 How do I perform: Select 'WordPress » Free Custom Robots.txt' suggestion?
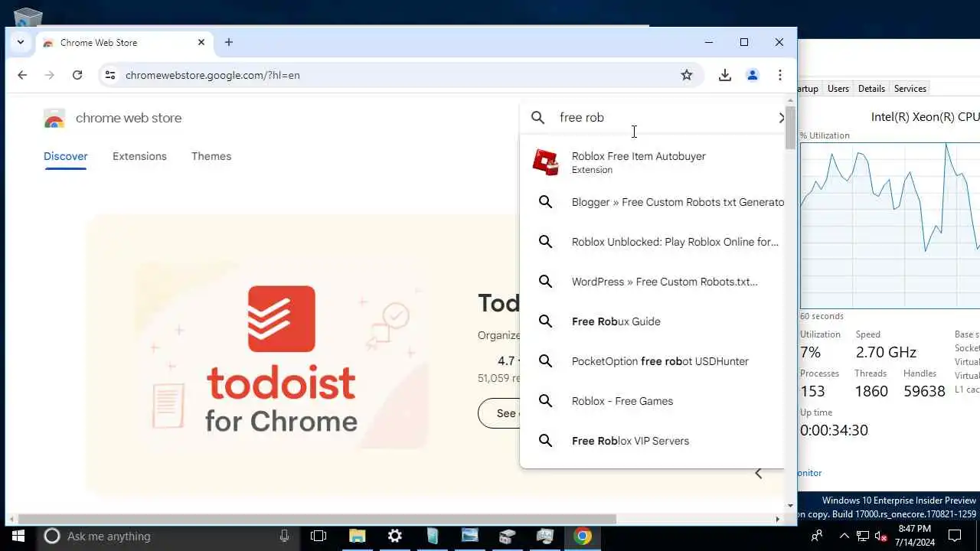coord(652,282)
